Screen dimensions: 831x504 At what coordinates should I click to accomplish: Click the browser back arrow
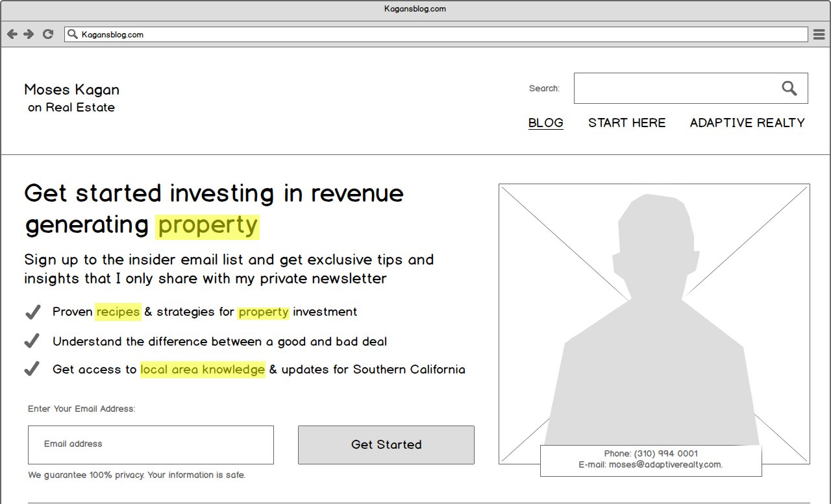click(x=12, y=34)
